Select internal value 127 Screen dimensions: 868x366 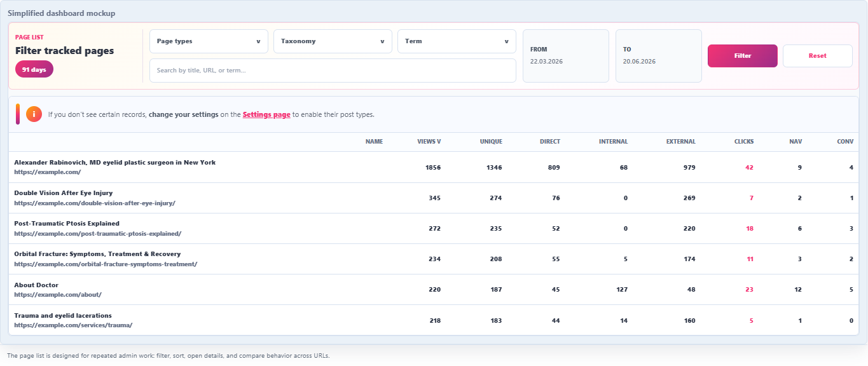click(622, 290)
